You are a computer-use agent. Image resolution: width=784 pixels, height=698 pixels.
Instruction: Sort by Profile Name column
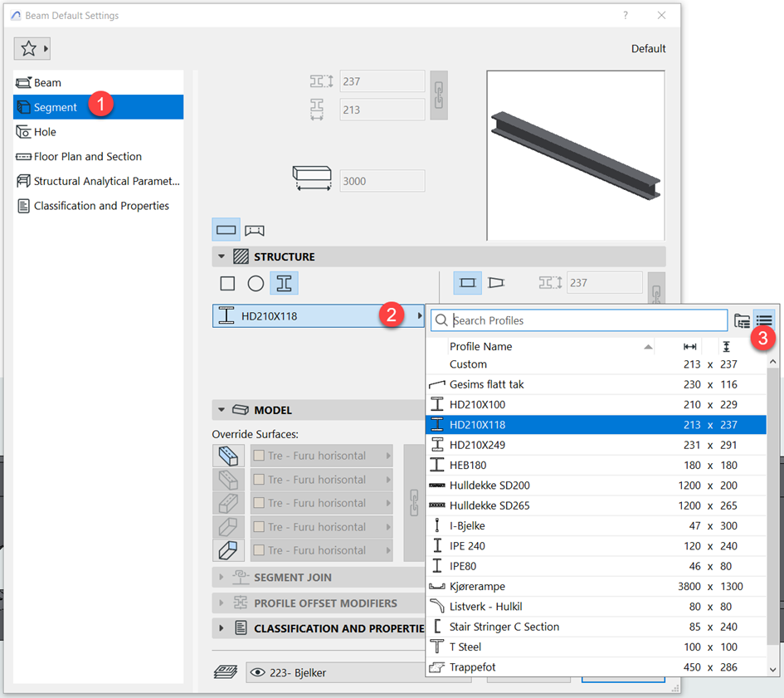(x=550, y=346)
